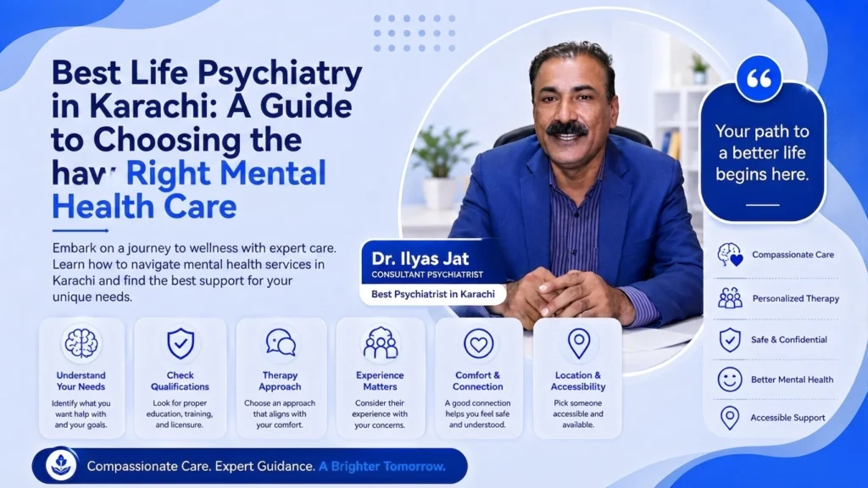Click the Better Mental Health label
The image size is (868, 488).
[792, 380]
